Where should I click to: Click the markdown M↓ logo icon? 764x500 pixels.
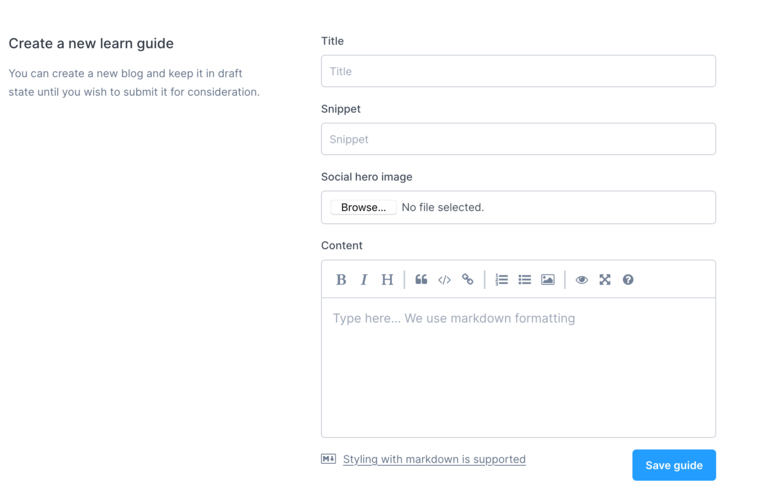point(328,459)
